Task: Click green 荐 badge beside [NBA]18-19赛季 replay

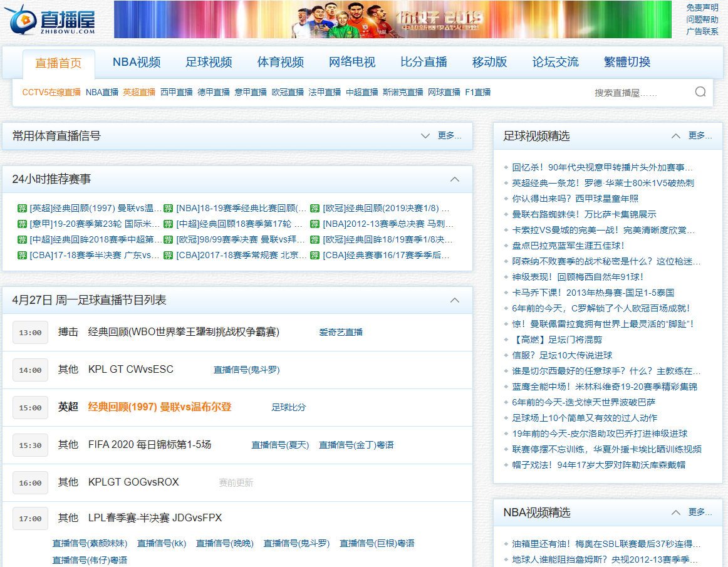Action: pos(168,208)
